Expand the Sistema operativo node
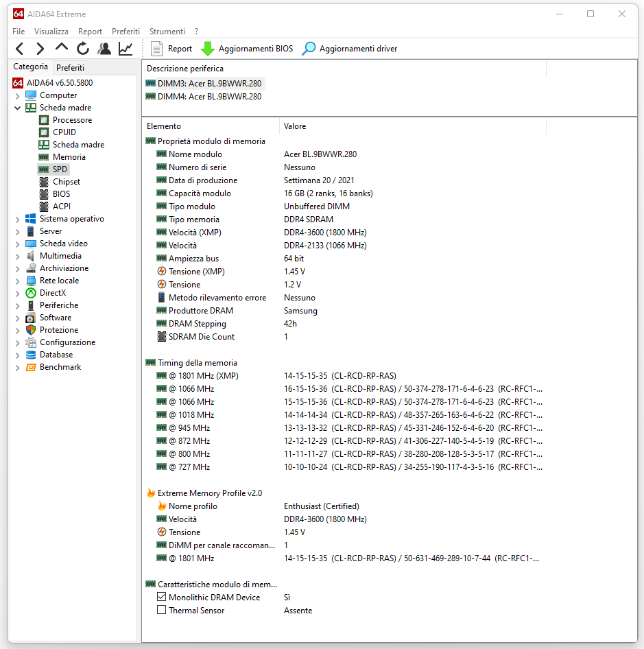The height and width of the screenshot is (649, 644). pos(17,220)
